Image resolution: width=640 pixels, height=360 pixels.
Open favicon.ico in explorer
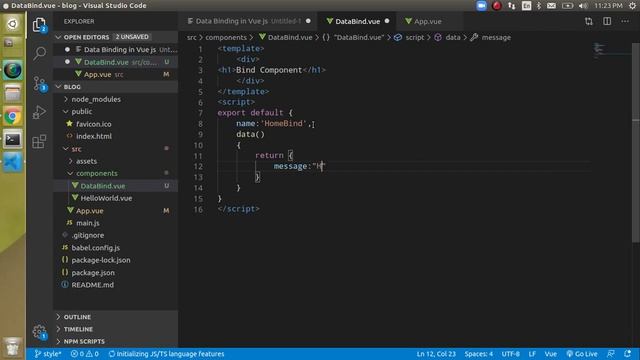tap(93, 124)
